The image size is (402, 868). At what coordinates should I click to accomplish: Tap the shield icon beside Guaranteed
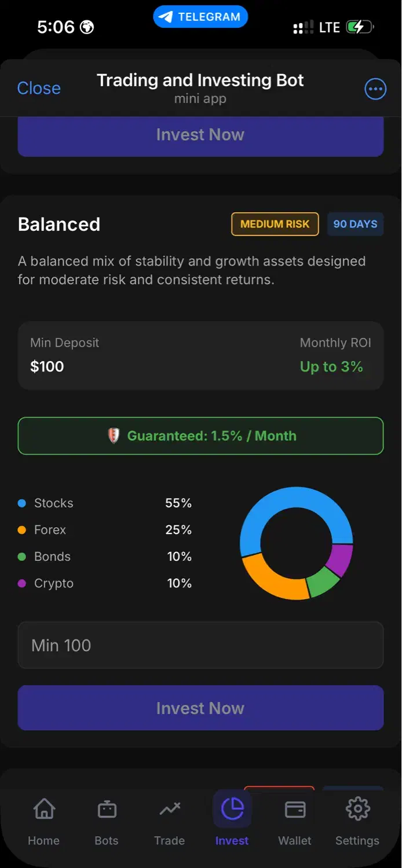click(114, 436)
